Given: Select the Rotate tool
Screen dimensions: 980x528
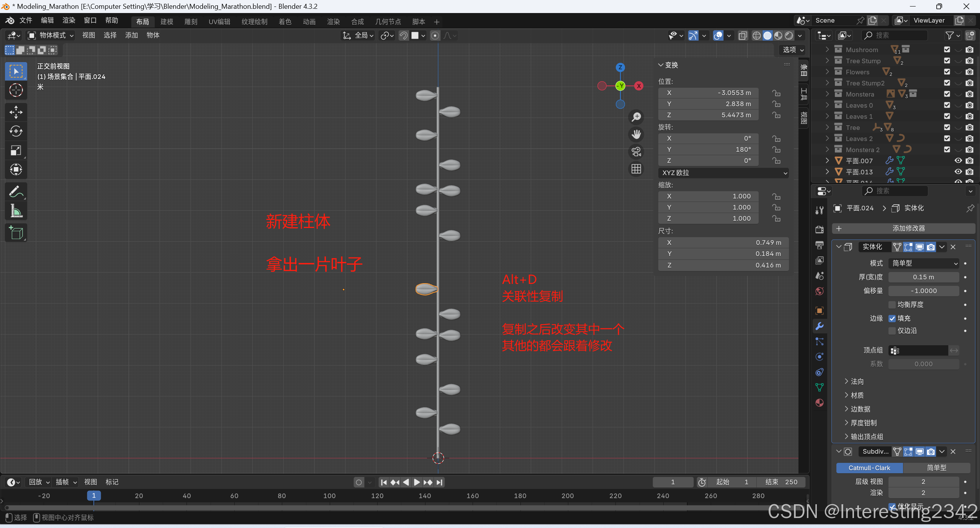Looking at the screenshot, I should 16,131.
